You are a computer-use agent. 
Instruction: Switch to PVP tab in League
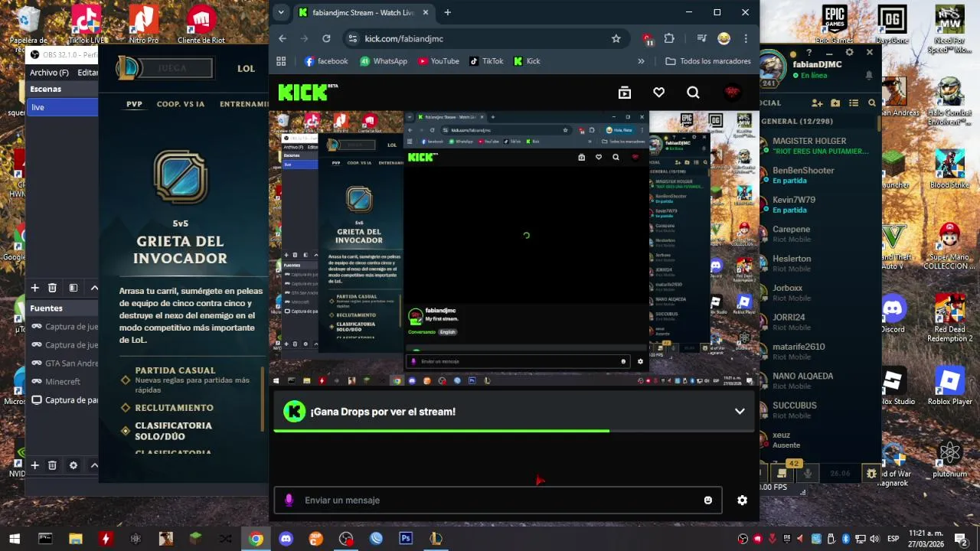[135, 104]
